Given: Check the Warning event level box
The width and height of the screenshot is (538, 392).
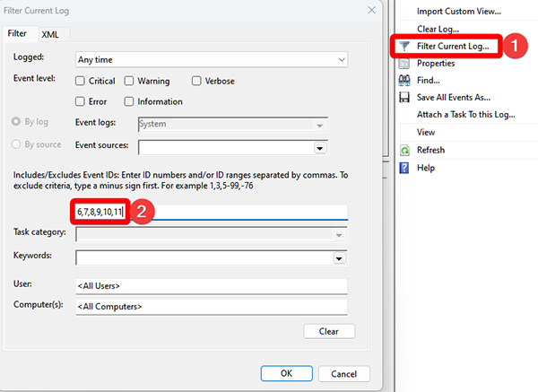Looking at the screenshot, I should (x=131, y=82).
